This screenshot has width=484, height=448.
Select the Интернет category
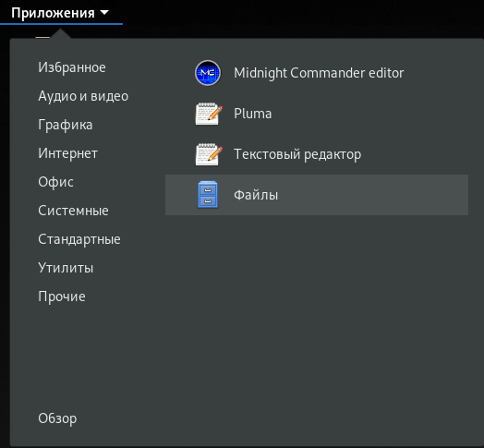(68, 153)
